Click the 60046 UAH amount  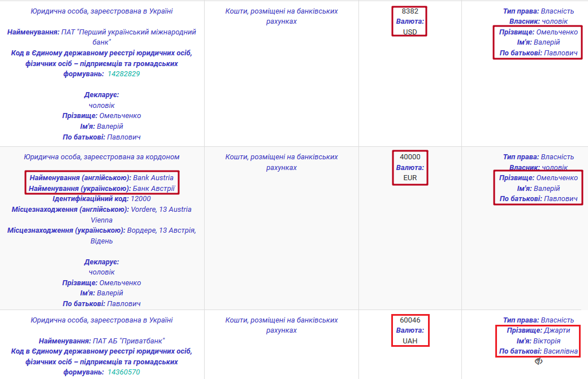point(409,320)
